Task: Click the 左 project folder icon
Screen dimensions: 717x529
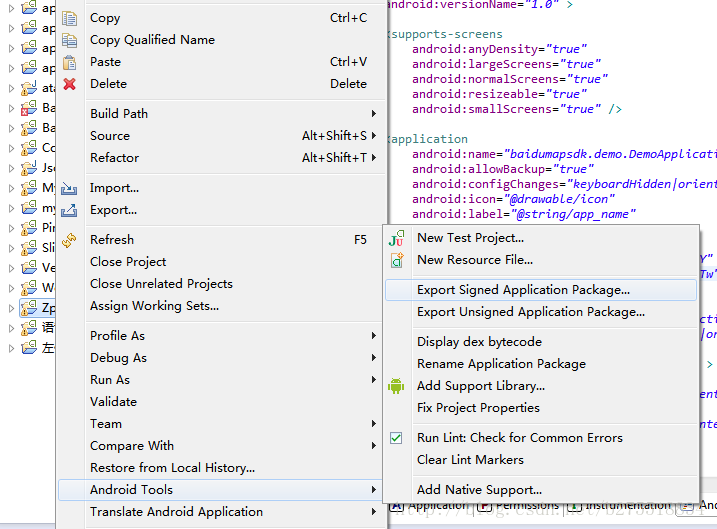Action: click(29, 347)
